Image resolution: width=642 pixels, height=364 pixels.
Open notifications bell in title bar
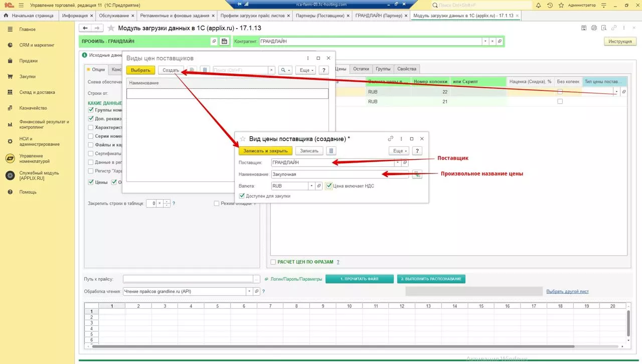(x=539, y=5)
